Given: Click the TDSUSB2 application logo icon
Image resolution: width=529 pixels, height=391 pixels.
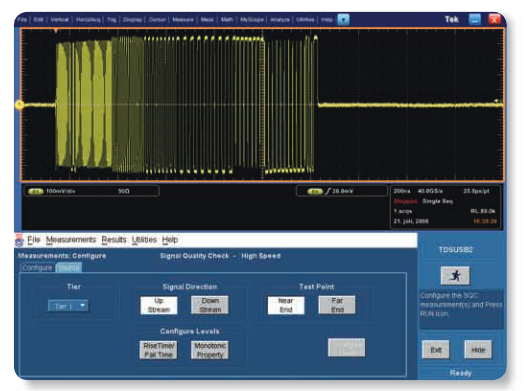Looking at the screenshot, I should tap(20, 240).
